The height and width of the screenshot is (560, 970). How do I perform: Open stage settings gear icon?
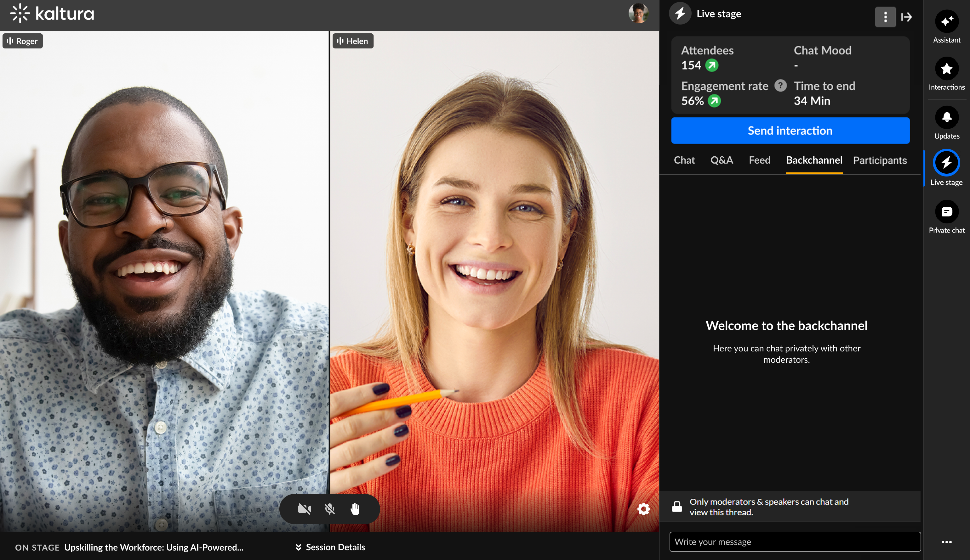[x=643, y=509]
